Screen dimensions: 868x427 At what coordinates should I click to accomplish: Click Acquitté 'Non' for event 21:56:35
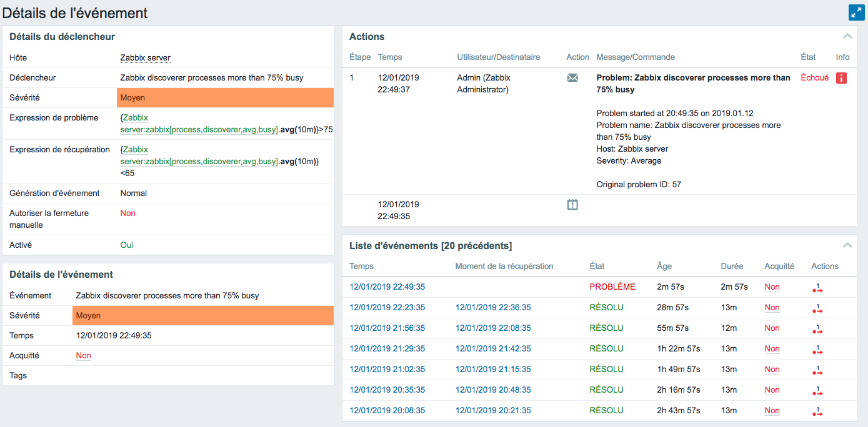tap(772, 328)
